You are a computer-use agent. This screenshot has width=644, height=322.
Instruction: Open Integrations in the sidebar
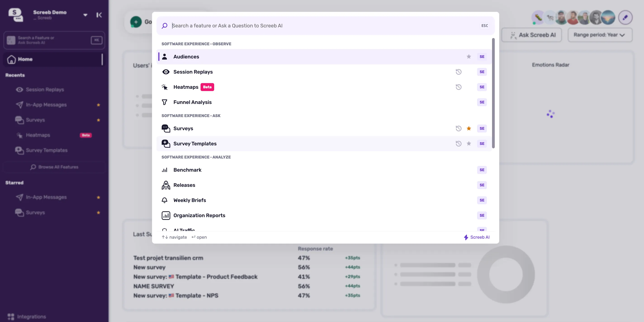coord(27,317)
